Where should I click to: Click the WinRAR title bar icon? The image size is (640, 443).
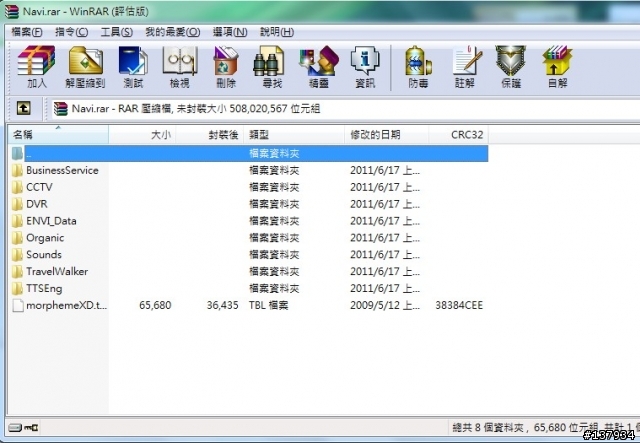12,11
